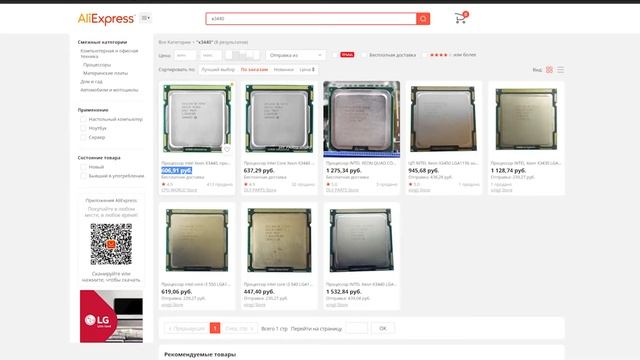This screenshot has height=360, width=640.
Task: Click the price 945,68 руб.
Action: point(423,170)
